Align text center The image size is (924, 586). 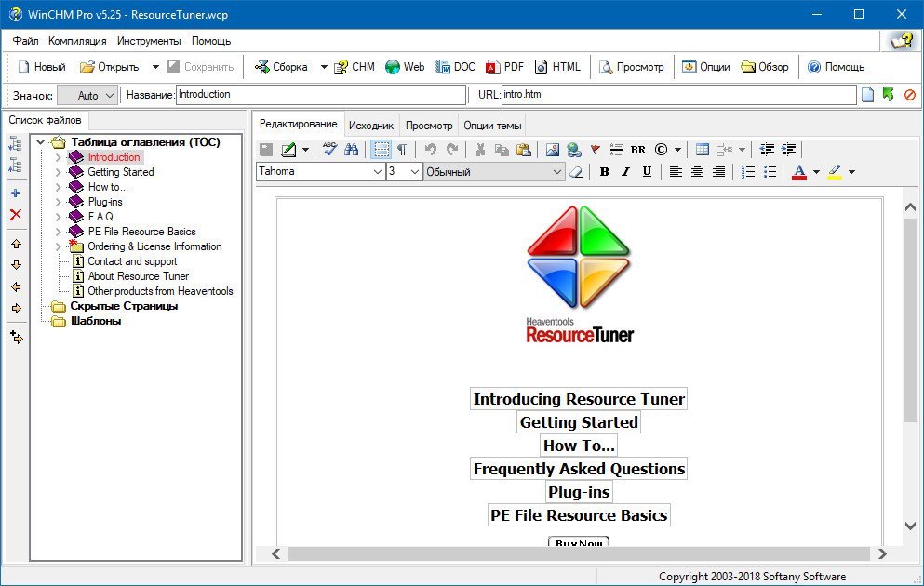point(697,172)
